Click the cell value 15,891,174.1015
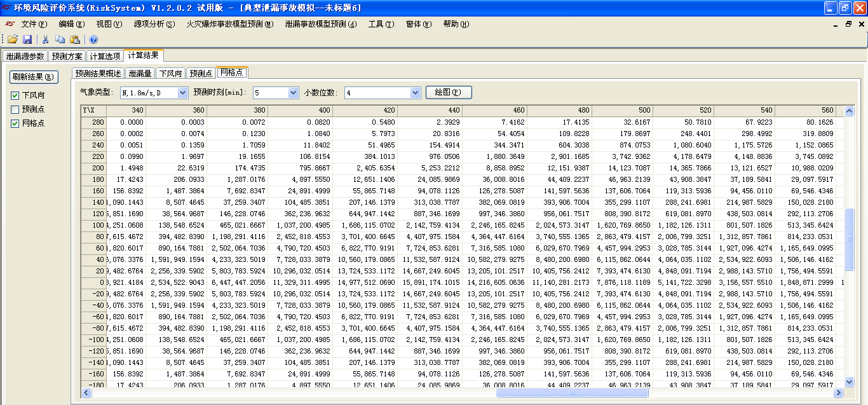Viewport: 868px width, 405px height. pos(431,282)
